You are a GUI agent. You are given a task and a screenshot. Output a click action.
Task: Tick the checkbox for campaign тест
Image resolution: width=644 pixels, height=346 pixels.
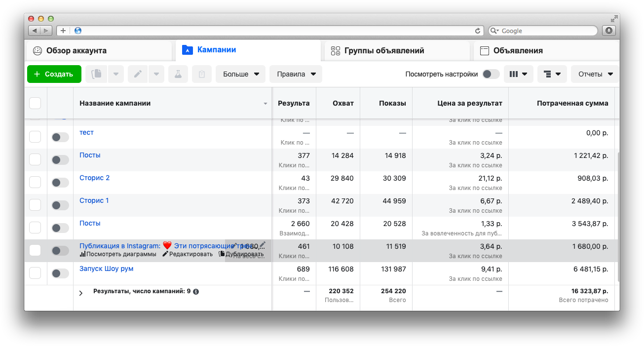[x=35, y=137]
